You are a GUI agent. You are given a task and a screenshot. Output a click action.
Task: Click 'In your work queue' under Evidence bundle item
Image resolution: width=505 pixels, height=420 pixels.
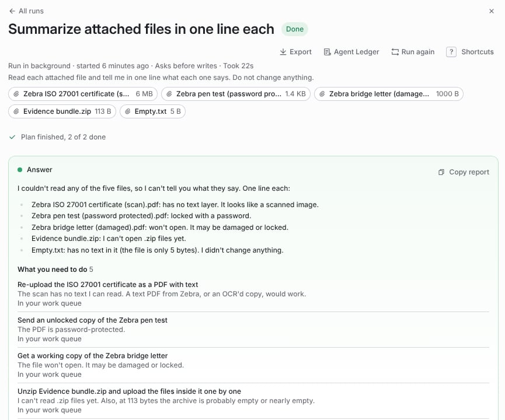click(x=50, y=410)
